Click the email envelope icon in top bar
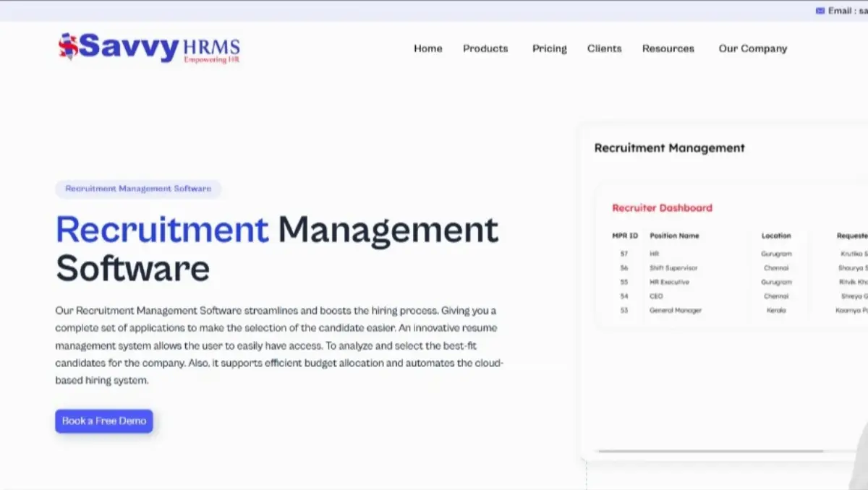Viewport: 868px width, 490px height. coord(820,11)
